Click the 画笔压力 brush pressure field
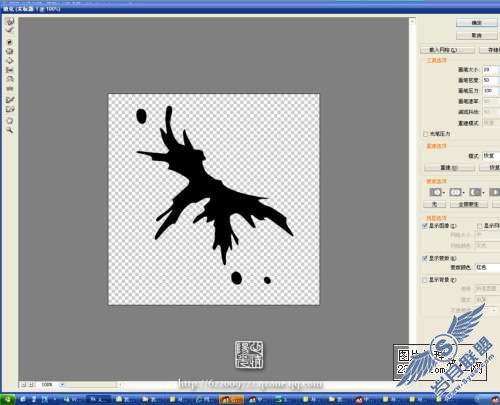Screen dimensions: 500x405 pyautogui.click(x=490, y=90)
